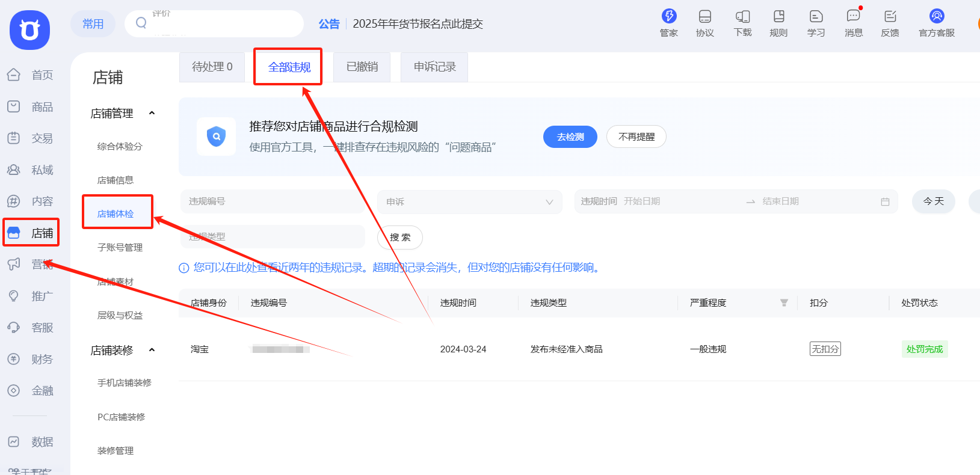Select the 店铺 sidebar section
The image size is (980, 475).
(31, 233)
